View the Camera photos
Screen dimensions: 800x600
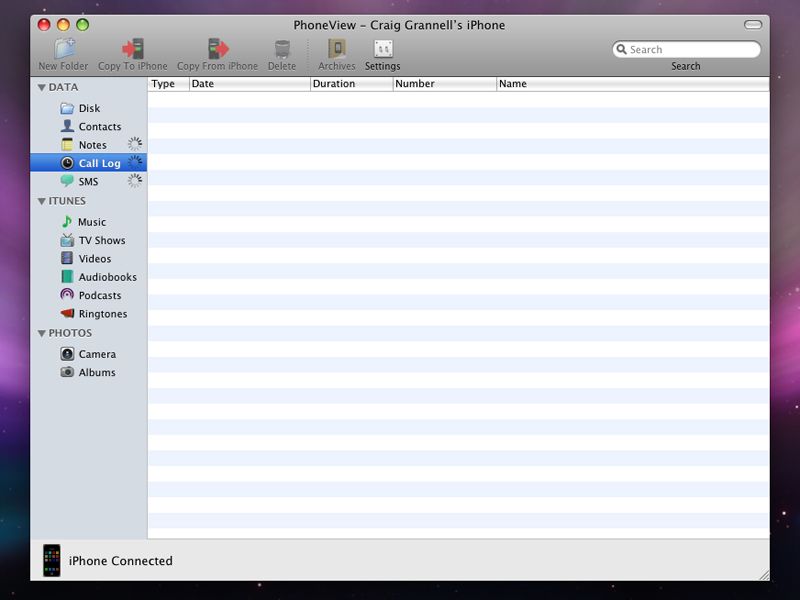[95, 353]
